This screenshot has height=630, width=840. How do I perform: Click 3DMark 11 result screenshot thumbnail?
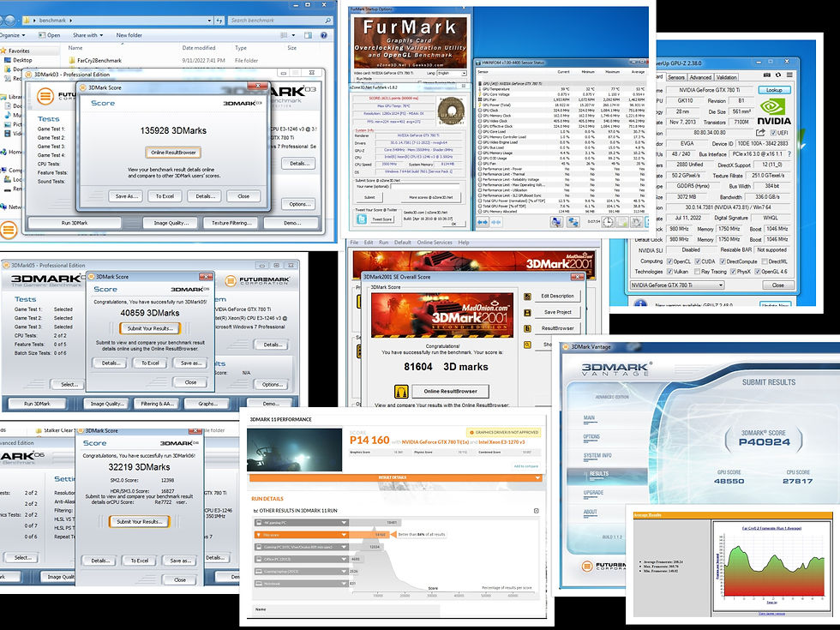295,449
